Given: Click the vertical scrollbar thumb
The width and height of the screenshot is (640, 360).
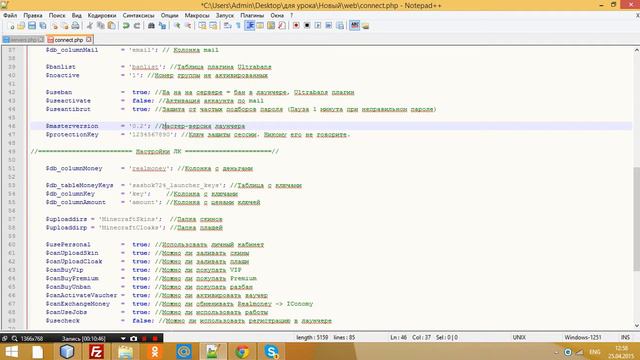Looking at the screenshot, I should 636,218.
